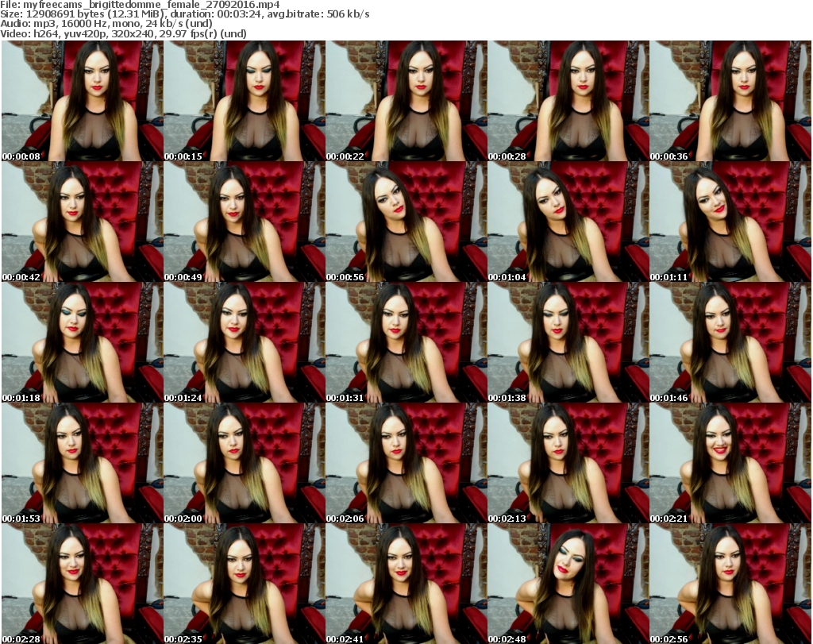Pick the video frame marked 00:01:53
The height and width of the screenshot is (644, 813).
(82, 463)
